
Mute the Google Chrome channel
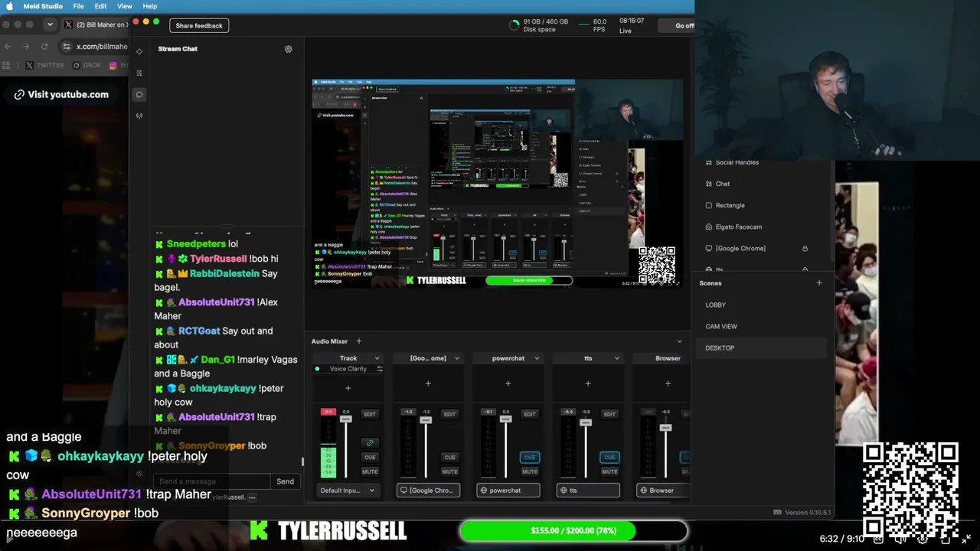click(449, 471)
